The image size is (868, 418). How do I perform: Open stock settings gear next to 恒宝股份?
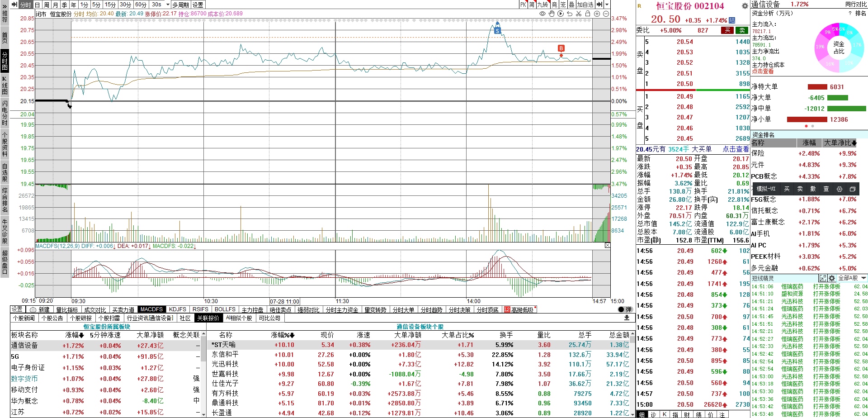tap(745, 6)
